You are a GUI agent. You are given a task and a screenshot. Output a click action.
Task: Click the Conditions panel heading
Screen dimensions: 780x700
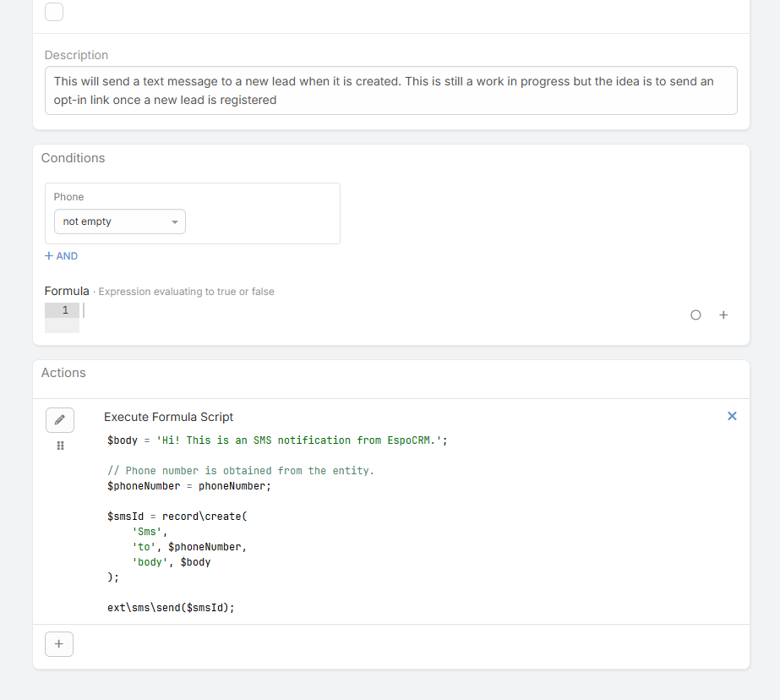[x=73, y=158]
